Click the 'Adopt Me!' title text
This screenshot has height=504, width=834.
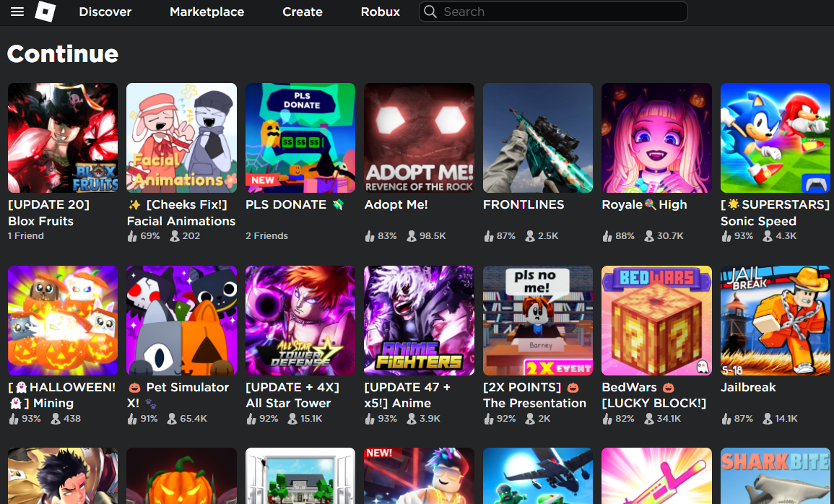[x=396, y=204]
